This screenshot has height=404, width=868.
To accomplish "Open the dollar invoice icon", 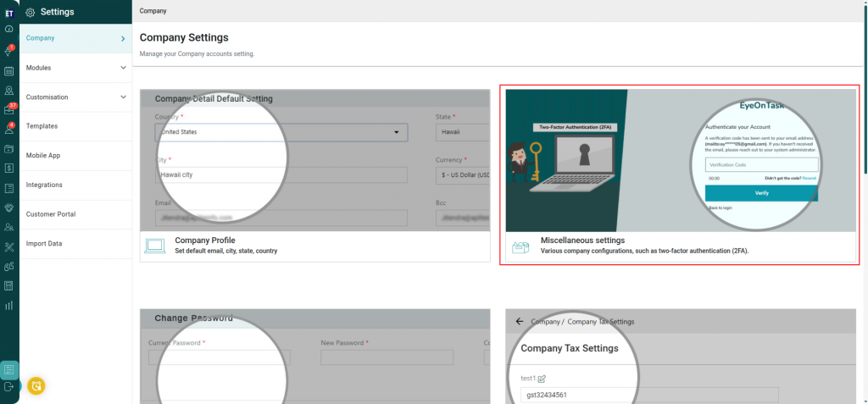I will click(x=8, y=169).
